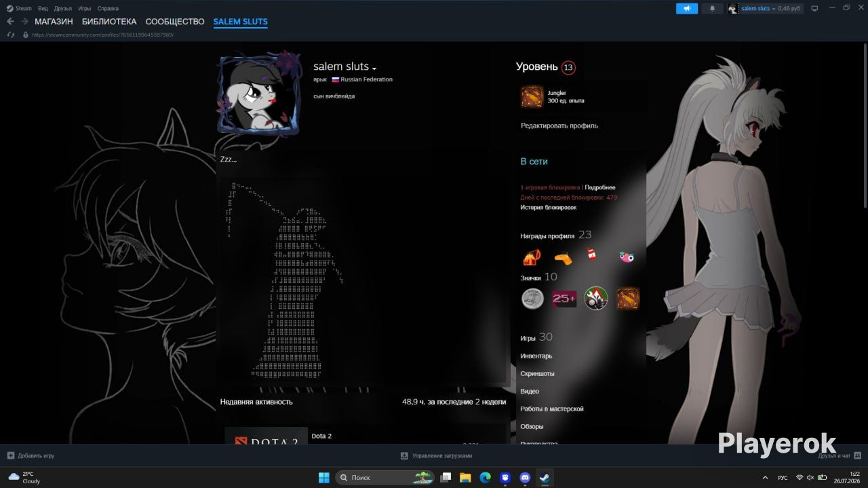
Task: Click the Steam taskbar icon
Action: pyautogui.click(x=544, y=477)
